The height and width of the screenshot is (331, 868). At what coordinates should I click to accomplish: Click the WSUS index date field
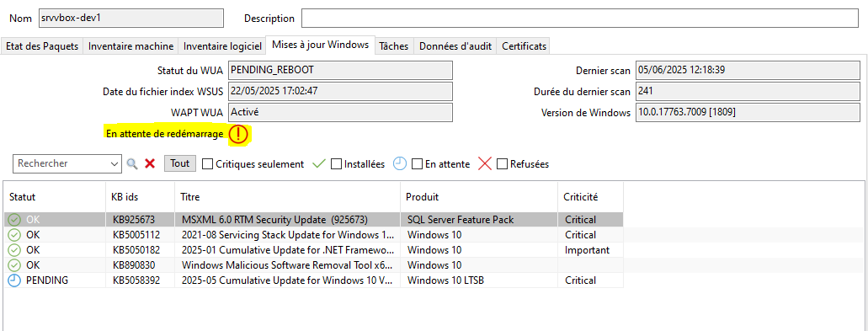[x=340, y=91]
